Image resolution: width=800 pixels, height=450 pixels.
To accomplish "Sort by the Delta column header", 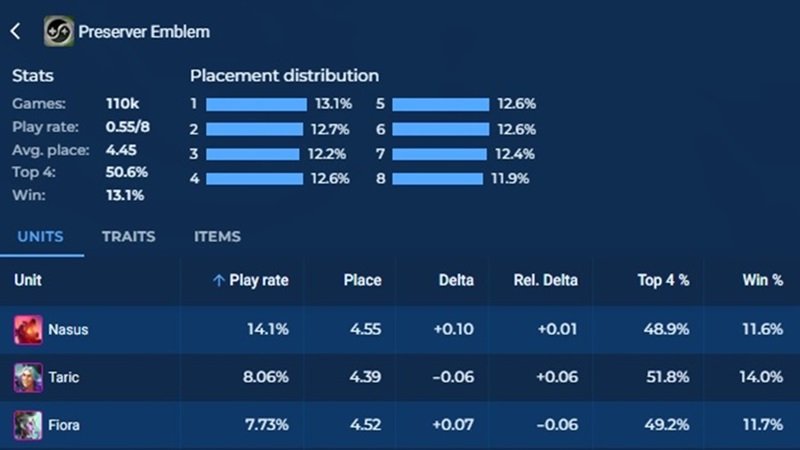I will 456,281.
